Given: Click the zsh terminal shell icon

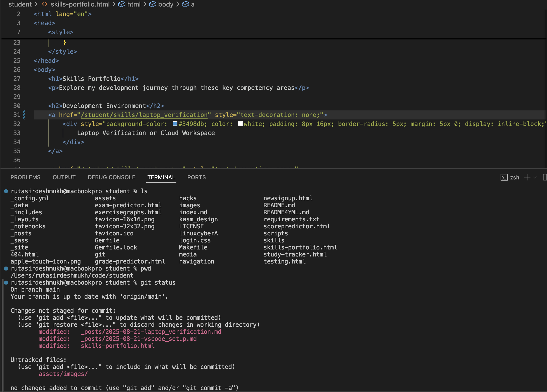Looking at the screenshot, I should 504,177.
